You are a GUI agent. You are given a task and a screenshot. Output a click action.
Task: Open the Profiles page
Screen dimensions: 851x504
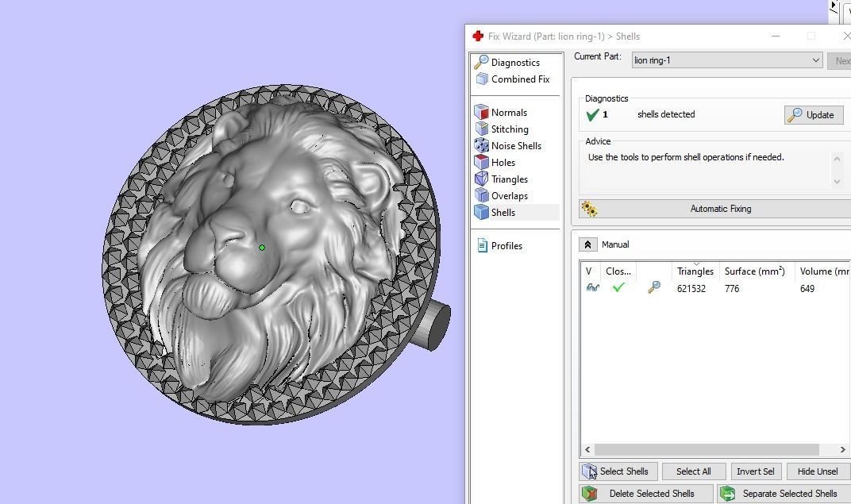(499, 246)
